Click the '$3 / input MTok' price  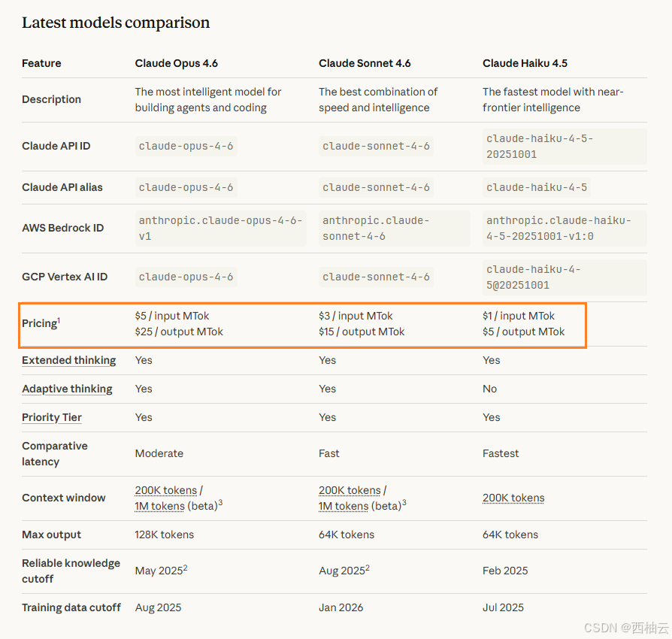pyautogui.click(x=356, y=316)
